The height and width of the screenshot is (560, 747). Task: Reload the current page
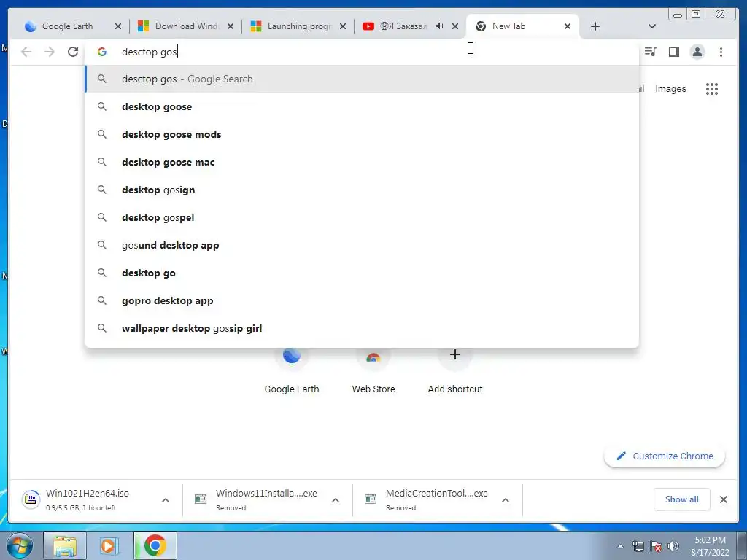tap(72, 52)
